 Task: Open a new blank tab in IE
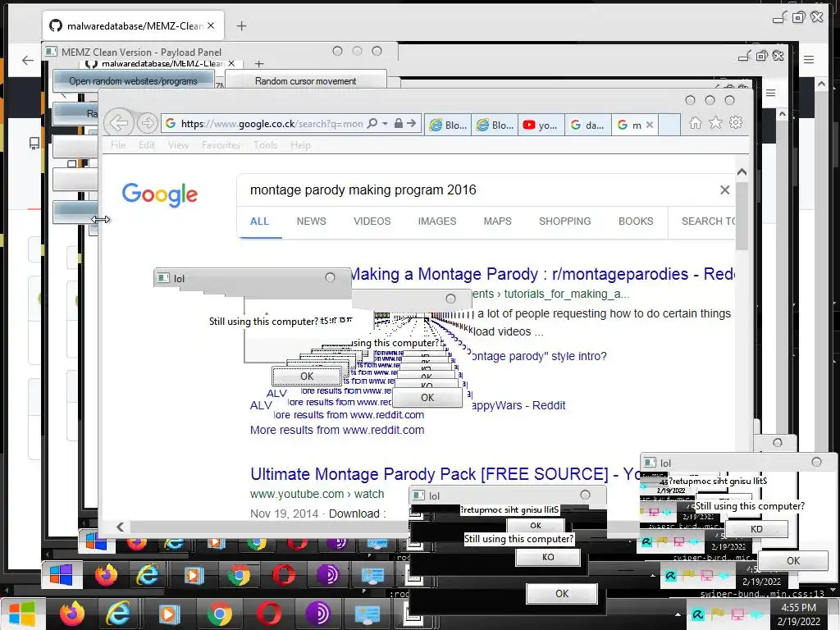coord(669,125)
